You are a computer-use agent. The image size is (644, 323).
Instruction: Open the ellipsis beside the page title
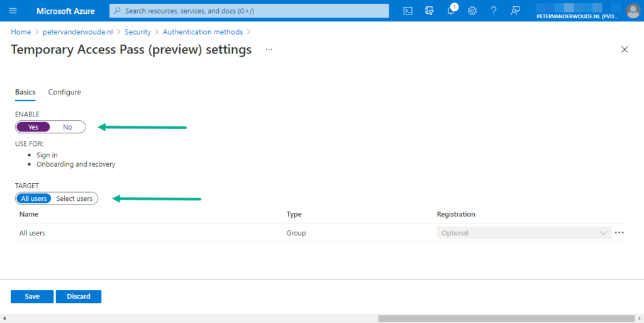click(x=269, y=50)
